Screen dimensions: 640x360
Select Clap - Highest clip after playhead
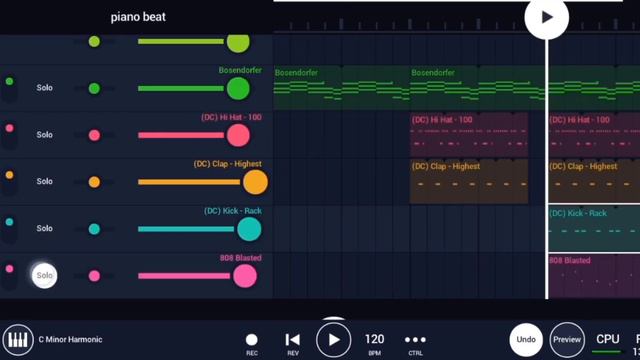[594, 181]
